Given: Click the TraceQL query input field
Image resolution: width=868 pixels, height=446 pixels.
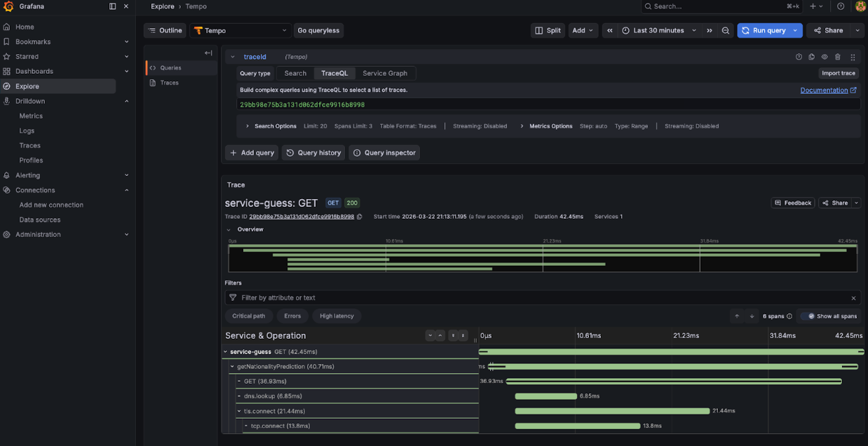Looking at the screenshot, I should click(x=548, y=104).
